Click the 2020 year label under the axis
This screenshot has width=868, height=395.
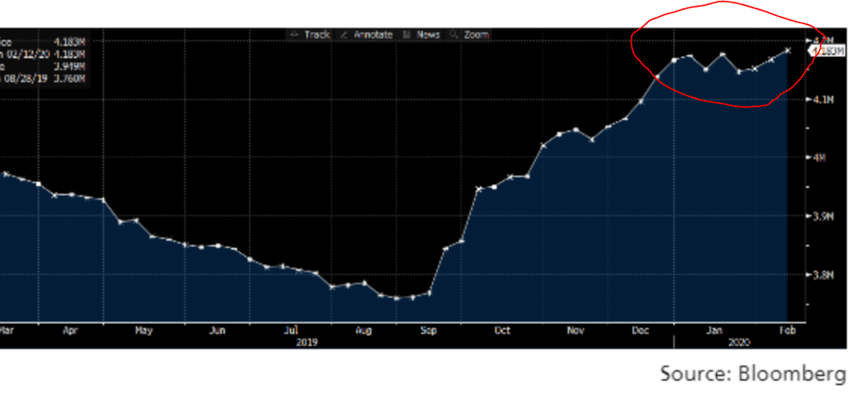coord(740,343)
